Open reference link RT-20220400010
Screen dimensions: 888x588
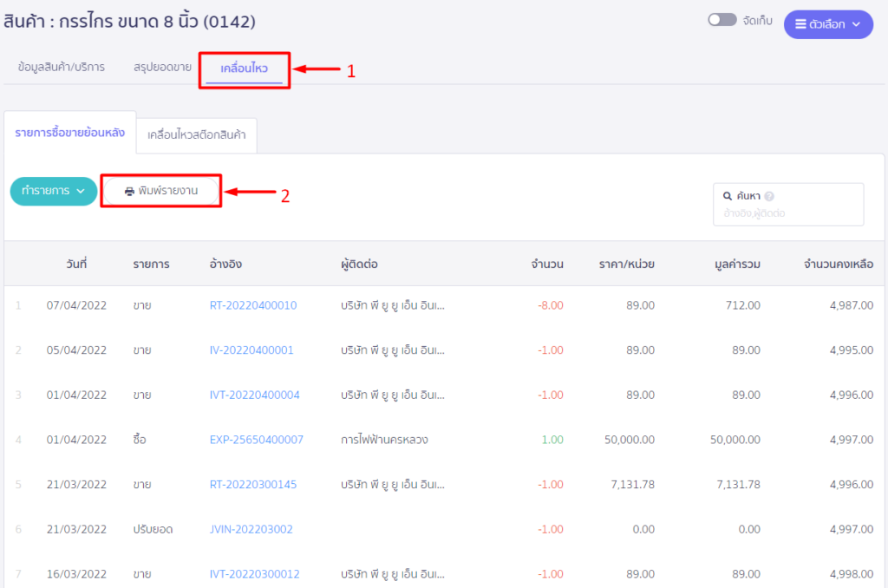pos(253,305)
